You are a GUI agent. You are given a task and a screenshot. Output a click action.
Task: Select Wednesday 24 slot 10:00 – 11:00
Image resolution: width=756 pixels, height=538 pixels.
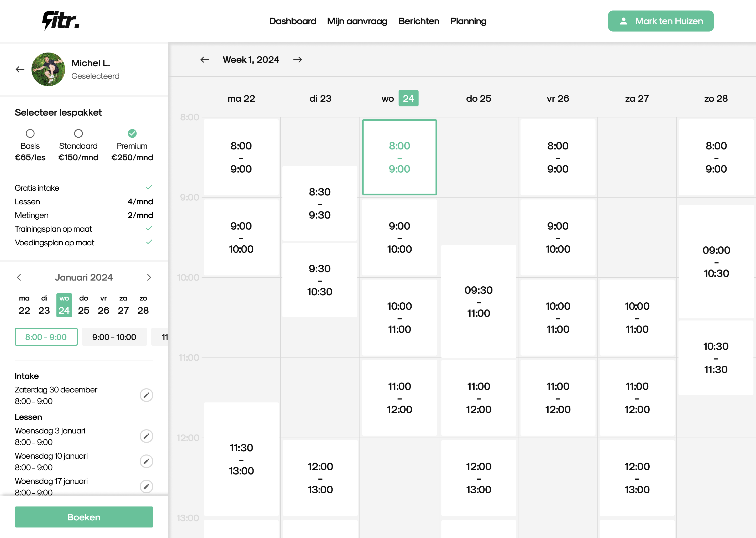[x=400, y=318]
